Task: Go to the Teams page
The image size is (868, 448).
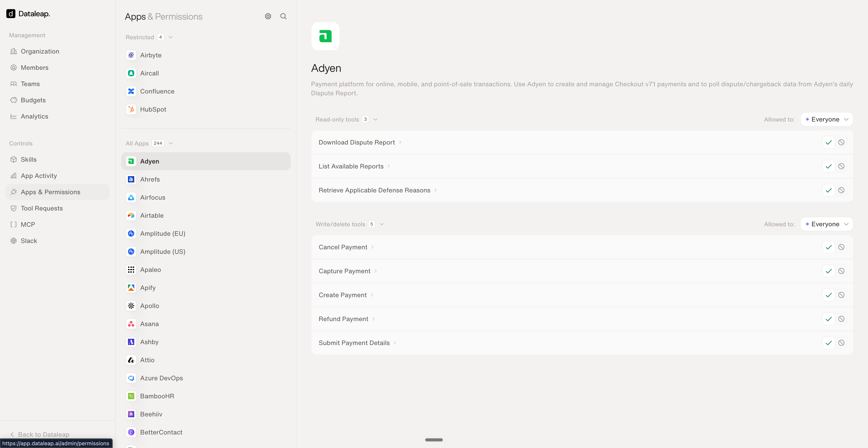Action: [x=58, y=84]
